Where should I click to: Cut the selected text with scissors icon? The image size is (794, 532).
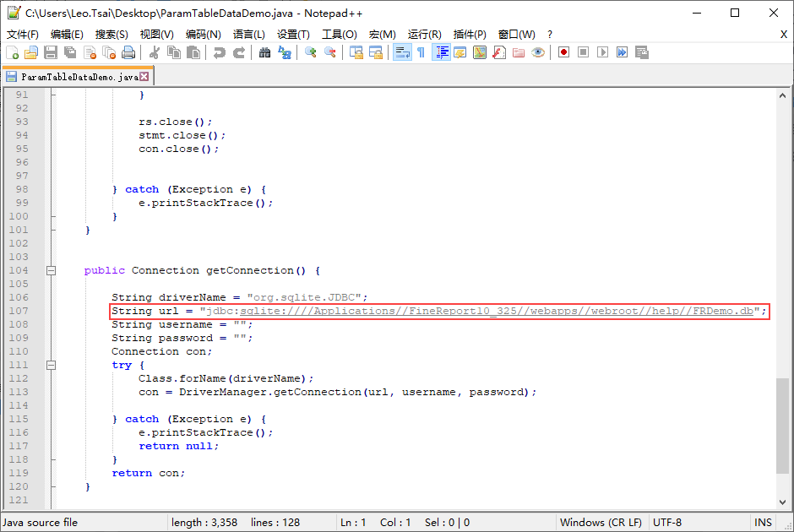(x=155, y=52)
